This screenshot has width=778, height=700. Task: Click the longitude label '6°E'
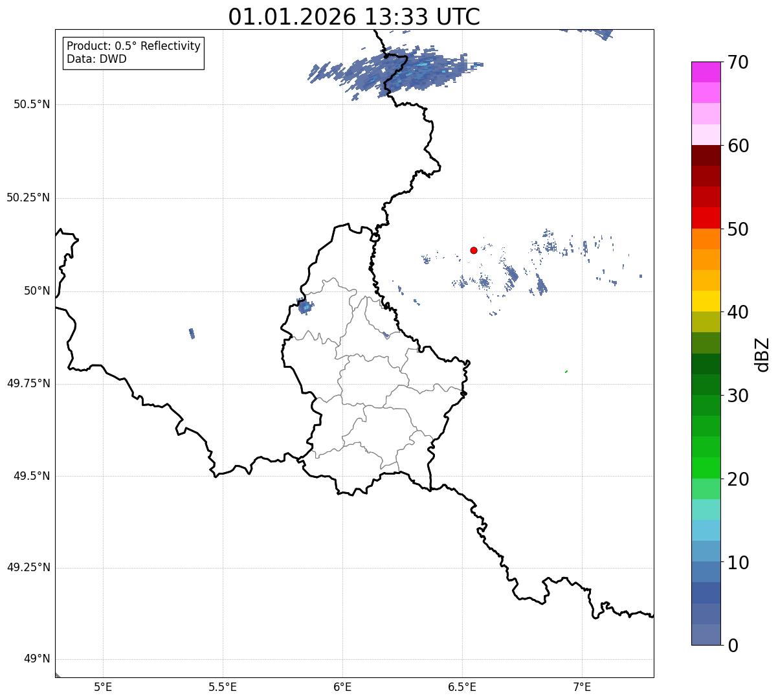coord(342,686)
